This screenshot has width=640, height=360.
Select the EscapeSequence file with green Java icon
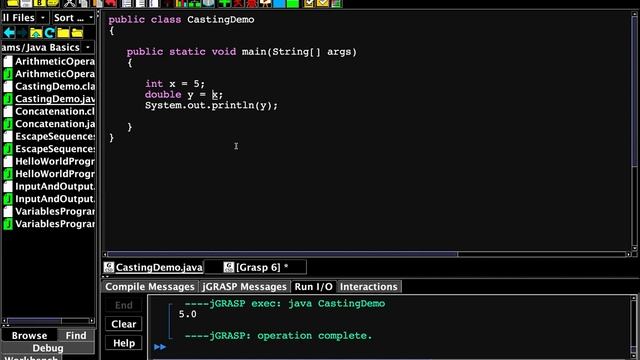pos(49,149)
